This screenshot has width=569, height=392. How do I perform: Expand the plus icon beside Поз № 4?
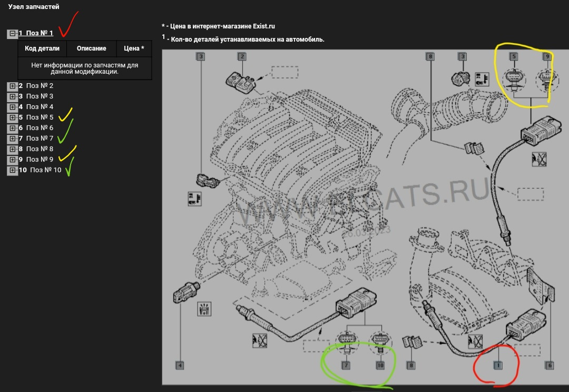coord(12,107)
